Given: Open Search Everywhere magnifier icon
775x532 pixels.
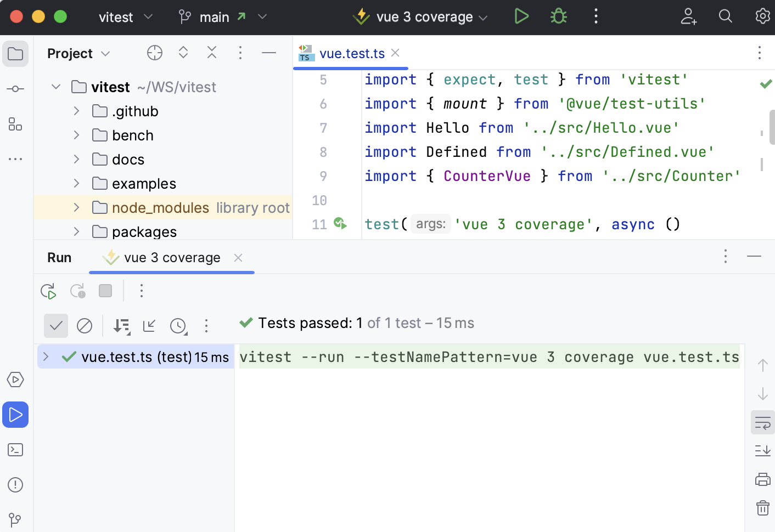Looking at the screenshot, I should [x=726, y=16].
